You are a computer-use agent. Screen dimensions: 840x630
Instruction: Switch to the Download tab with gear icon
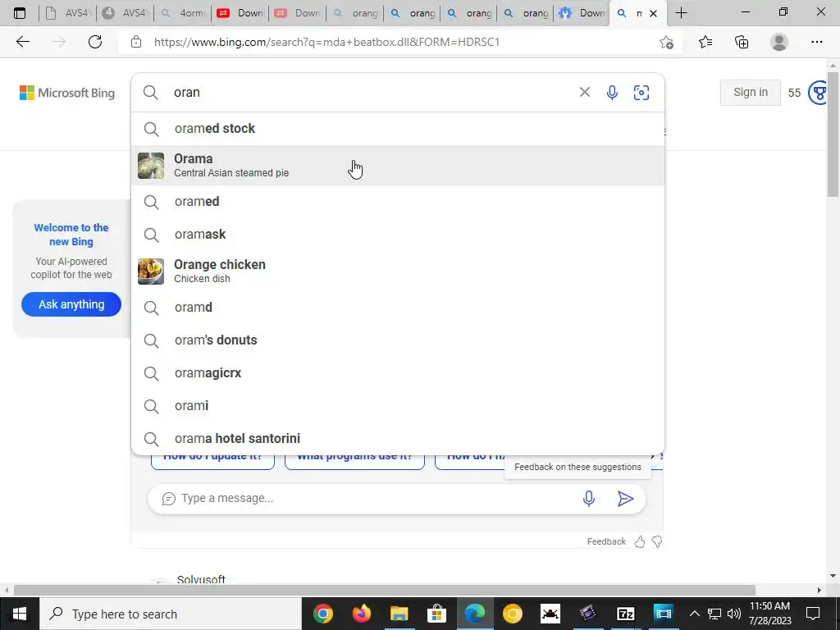pos(582,13)
